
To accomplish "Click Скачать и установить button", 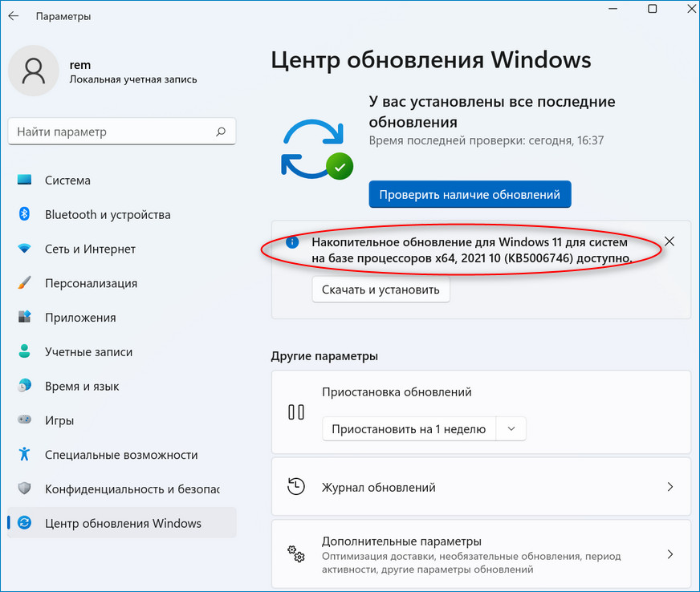I will point(381,290).
